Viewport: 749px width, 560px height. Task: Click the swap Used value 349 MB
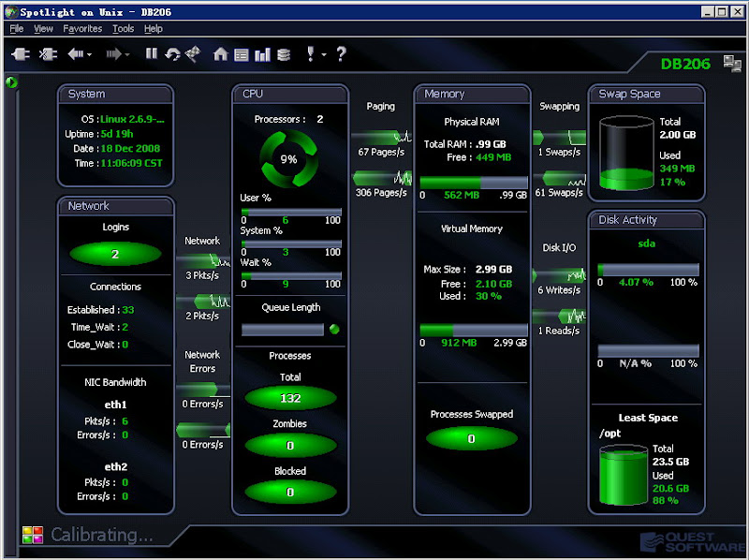pyautogui.click(x=677, y=169)
